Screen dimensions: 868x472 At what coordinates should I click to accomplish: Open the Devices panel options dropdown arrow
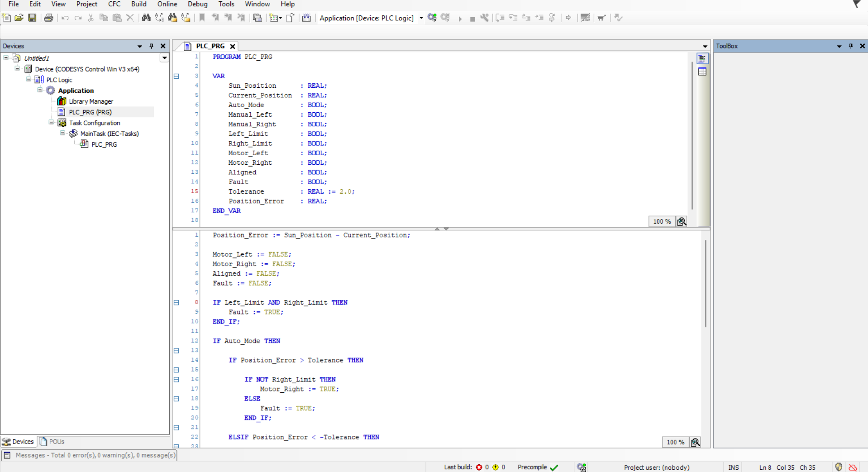(x=139, y=46)
